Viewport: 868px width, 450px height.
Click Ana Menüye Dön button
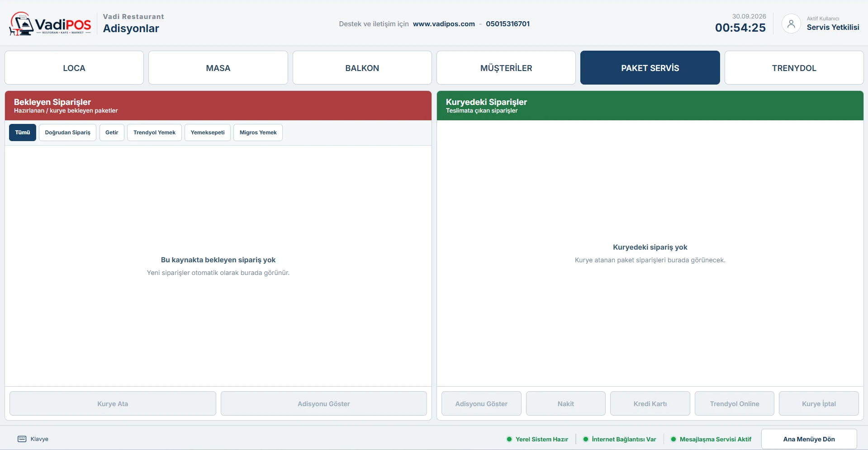(809, 439)
